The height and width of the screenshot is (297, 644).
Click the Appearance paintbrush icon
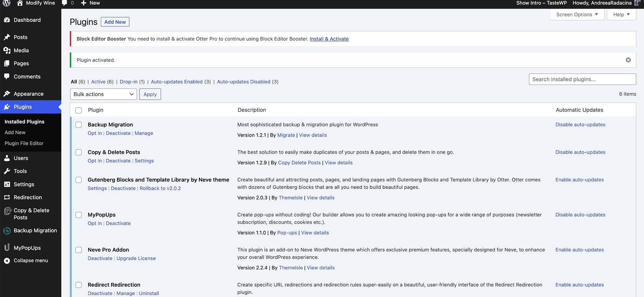(x=7, y=94)
